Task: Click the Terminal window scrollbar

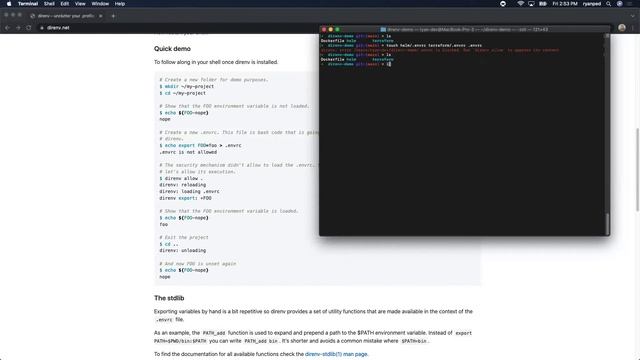Action: [607, 224]
